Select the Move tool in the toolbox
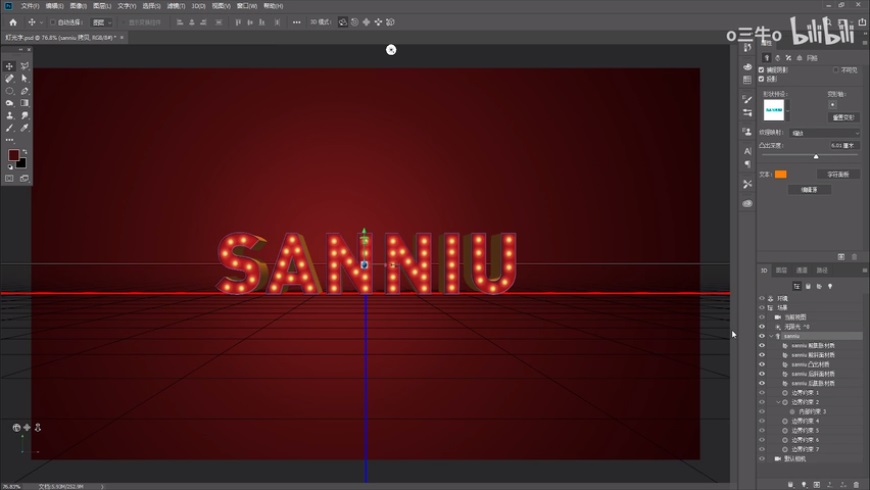 (x=10, y=66)
